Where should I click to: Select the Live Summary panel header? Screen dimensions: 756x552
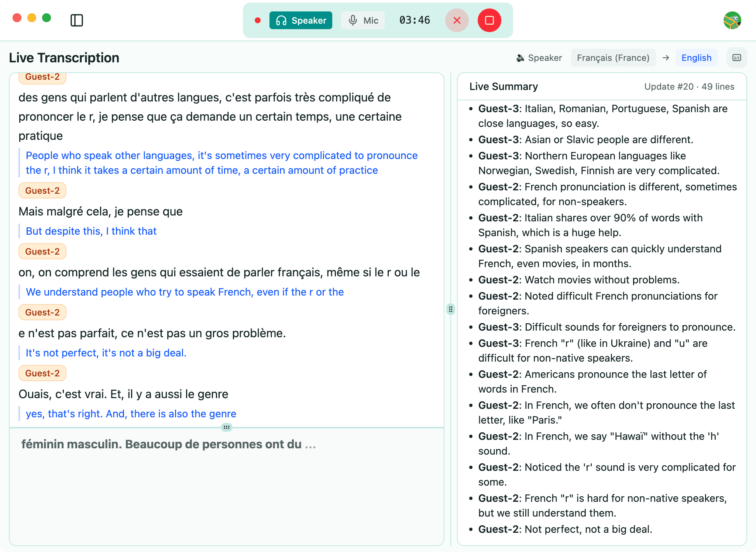coord(504,86)
